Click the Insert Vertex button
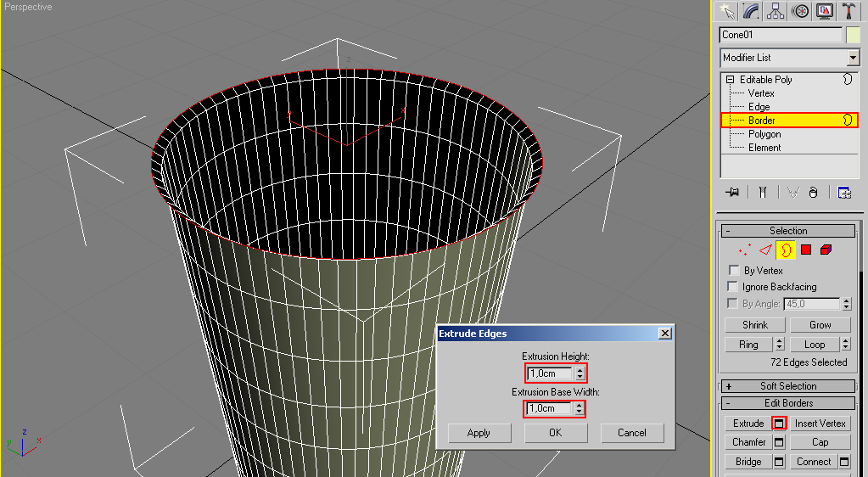Image resolution: width=868 pixels, height=477 pixels. [x=820, y=424]
